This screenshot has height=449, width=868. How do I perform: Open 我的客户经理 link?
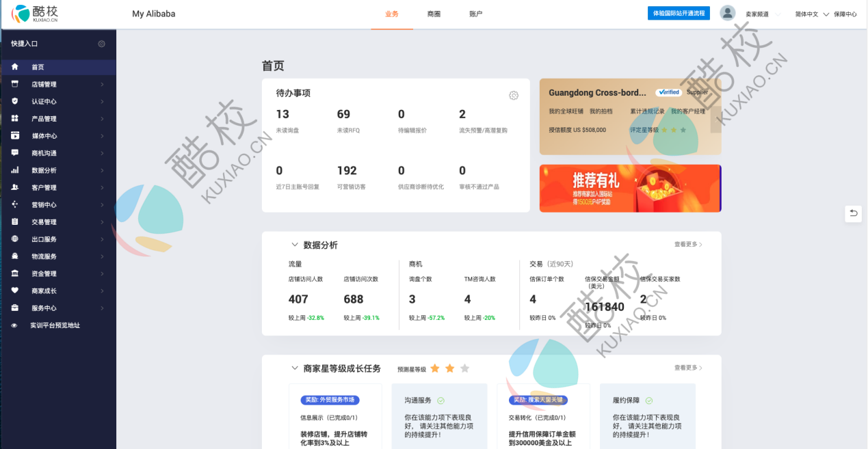[x=688, y=111]
